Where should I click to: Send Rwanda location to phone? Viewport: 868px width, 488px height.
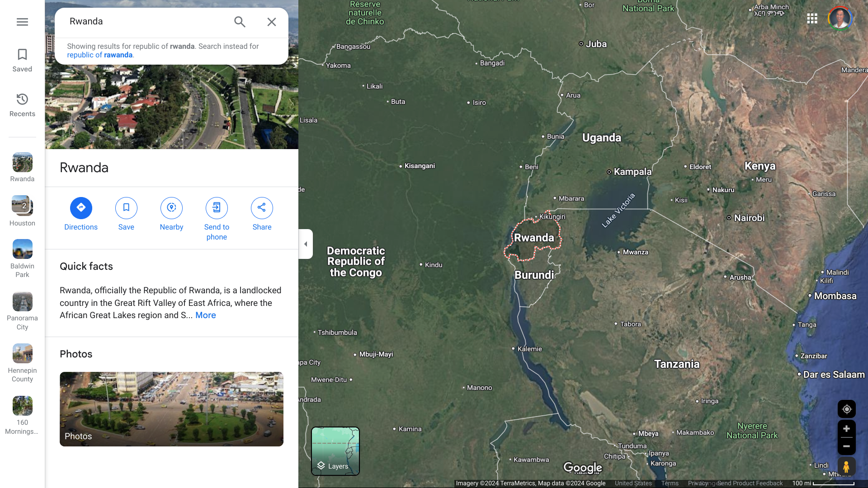217,208
